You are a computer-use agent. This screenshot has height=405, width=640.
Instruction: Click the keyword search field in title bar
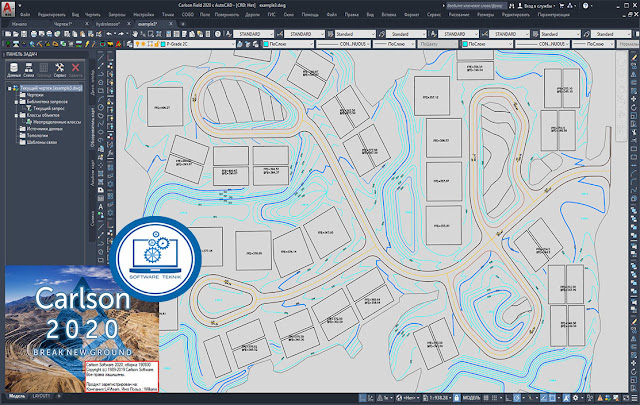pyautogui.click(x=475, y=6)
